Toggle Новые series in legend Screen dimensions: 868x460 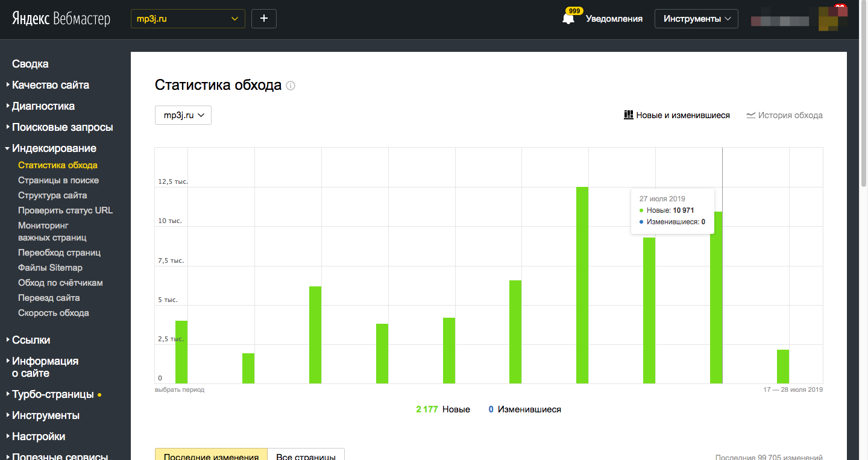tap(443, 409)
